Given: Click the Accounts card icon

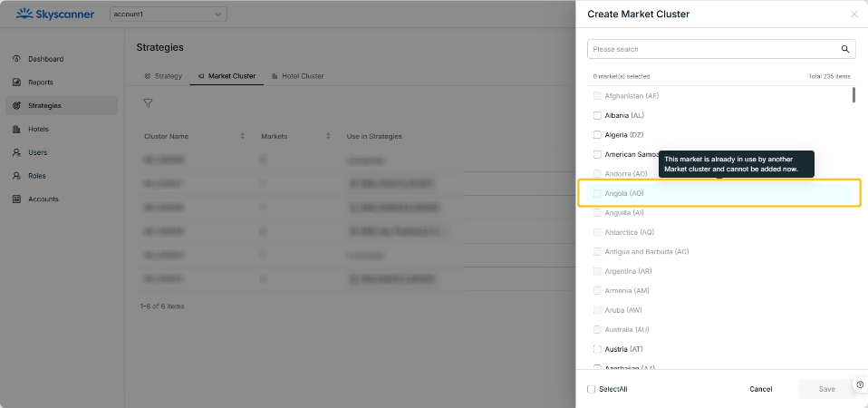Looking at the screenshot, I should (16, 199).
